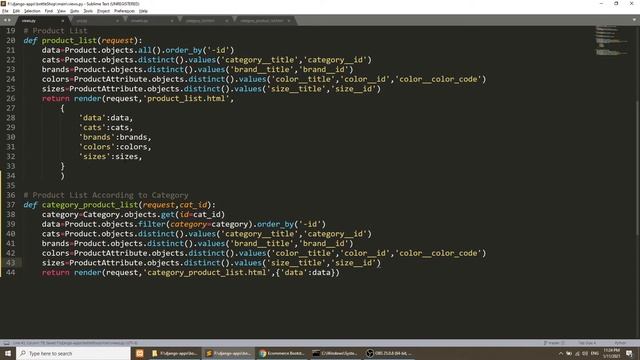Click comment '# Product List According to Category'
640x360 pixels.
click(106, 195)
